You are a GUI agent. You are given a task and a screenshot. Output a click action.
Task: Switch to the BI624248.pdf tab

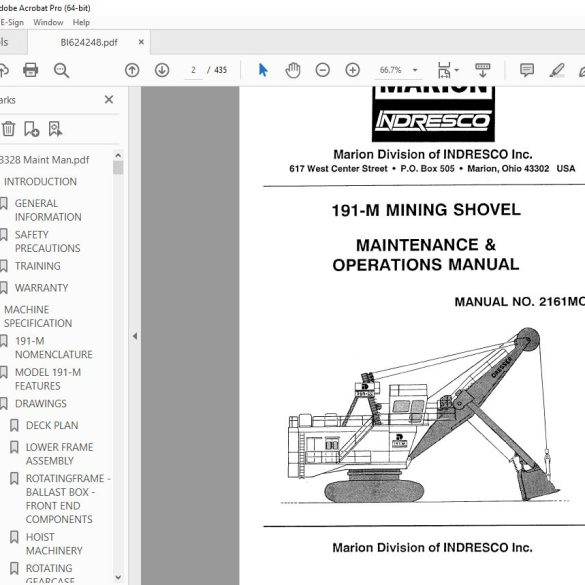pos(89,42)
